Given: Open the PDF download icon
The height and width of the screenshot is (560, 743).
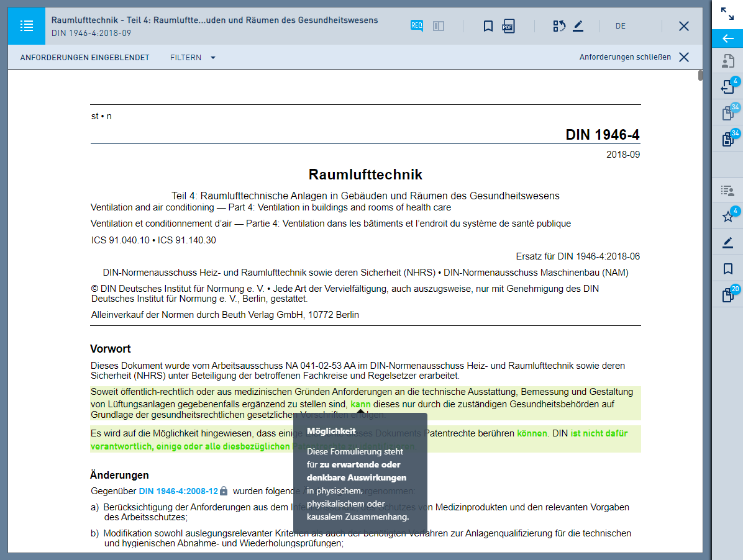Looking at the screenshot, I should tap(508, 26).
